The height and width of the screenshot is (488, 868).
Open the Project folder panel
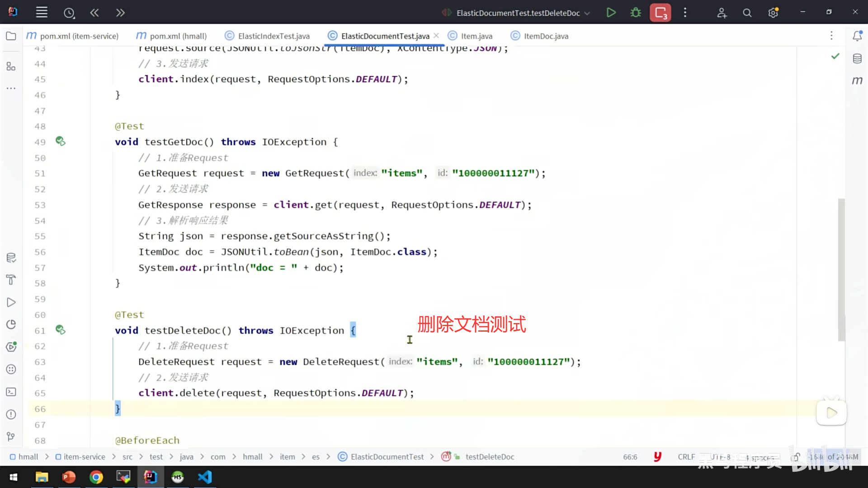[11, 36]
